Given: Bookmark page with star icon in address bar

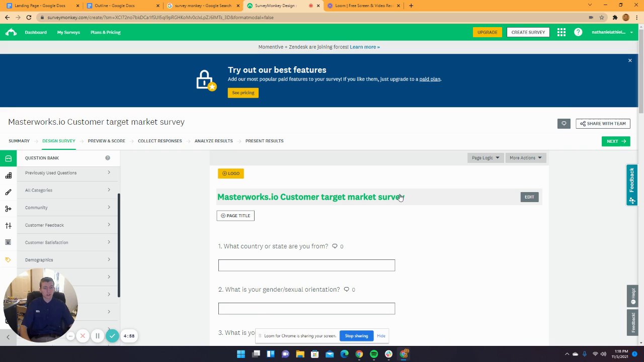Looking at the screenshot, I should point(602,17).
